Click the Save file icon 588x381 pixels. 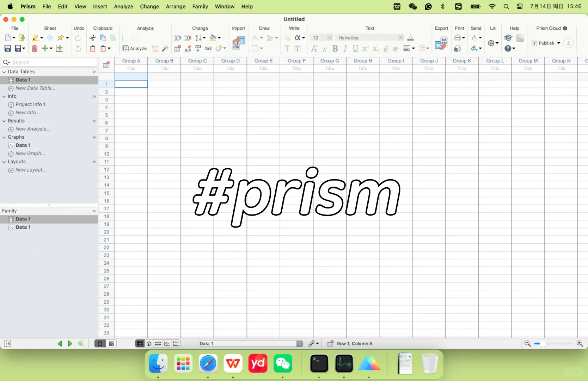point(7,48)
